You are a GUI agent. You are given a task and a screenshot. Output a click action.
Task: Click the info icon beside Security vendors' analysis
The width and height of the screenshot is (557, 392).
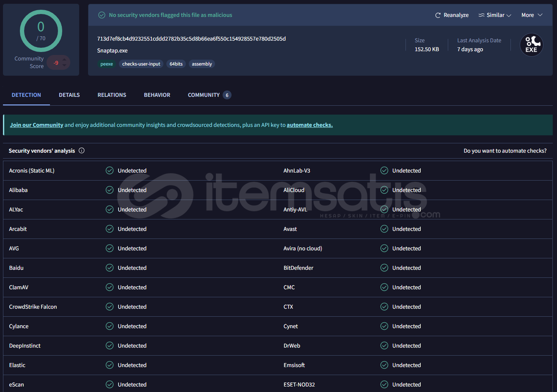coord(82,151)
